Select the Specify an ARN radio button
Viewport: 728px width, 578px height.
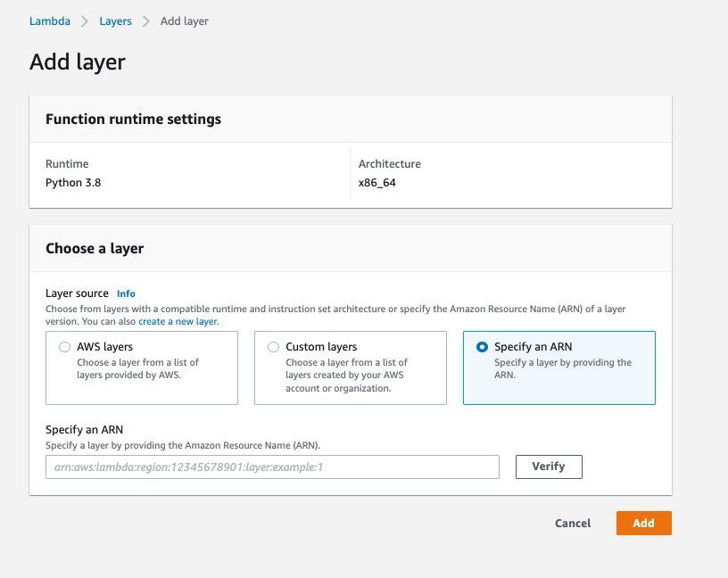point(482,347)
